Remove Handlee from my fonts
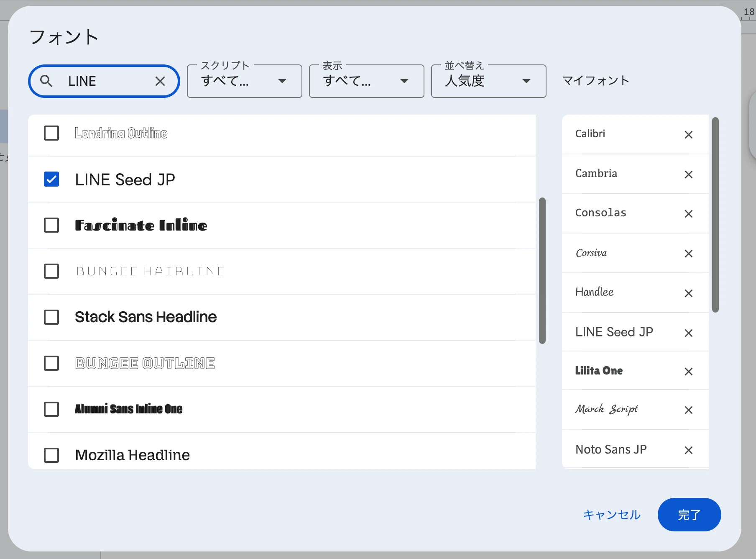This screenshot has height=559, width=756. tap(688, 293)
